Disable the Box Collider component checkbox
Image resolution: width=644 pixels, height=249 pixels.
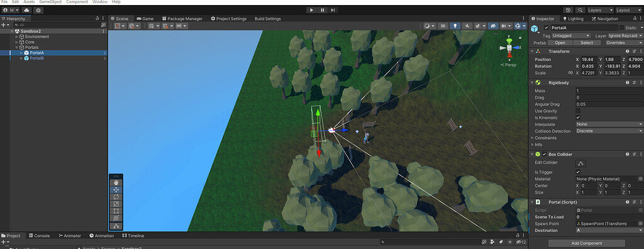tap(545, 154)
